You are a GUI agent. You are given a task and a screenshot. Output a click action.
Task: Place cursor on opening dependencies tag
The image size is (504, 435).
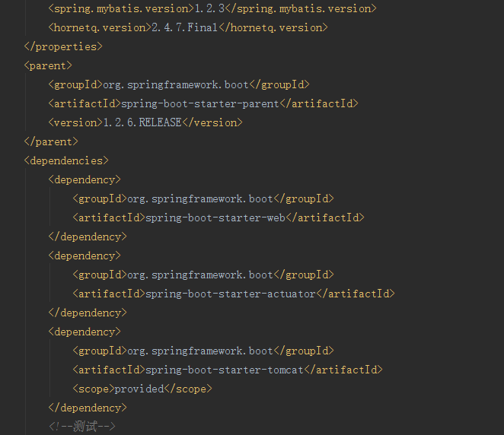tap(66, 160)
